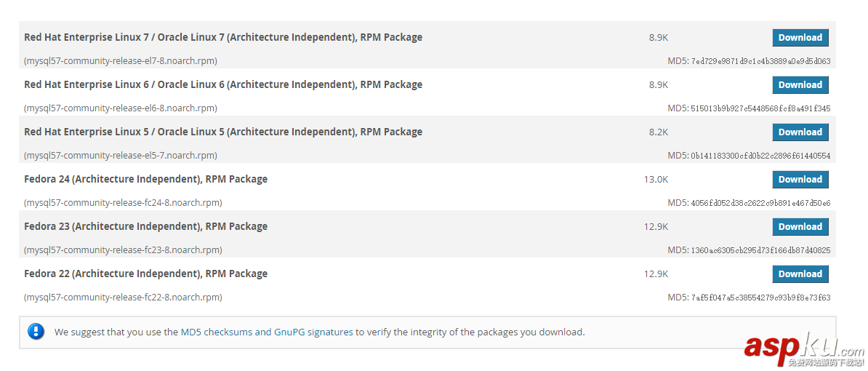
Task: Download the Fedora 23 RPM package
Action: (x=800, y=227)
